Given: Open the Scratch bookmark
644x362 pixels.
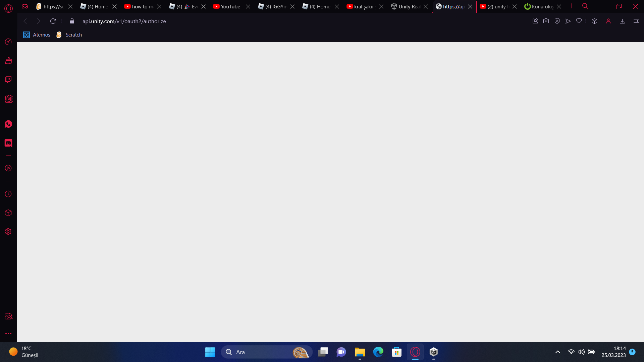Looking at the screenshot, I should click(69, 35).
